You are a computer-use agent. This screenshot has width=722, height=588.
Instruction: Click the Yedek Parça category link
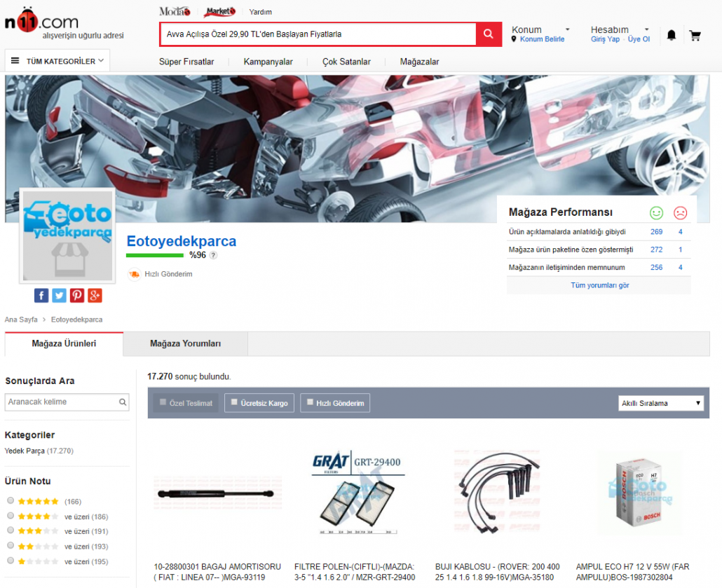pos(25,451)
